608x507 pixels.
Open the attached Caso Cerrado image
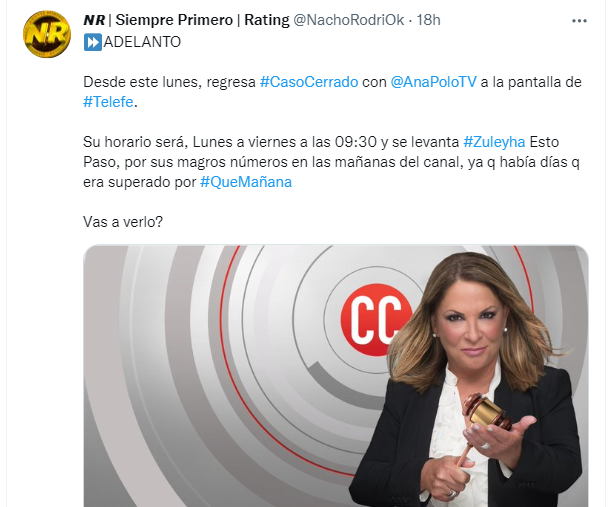336,376
